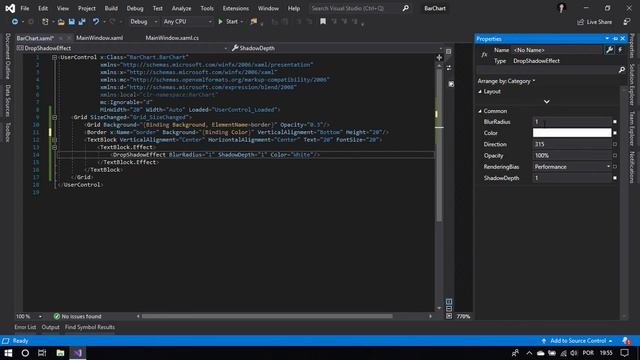Expand advanced Layout properties chevron
Image resolution: width=640 pixels, height=360 pixels.
click(547, 101)
